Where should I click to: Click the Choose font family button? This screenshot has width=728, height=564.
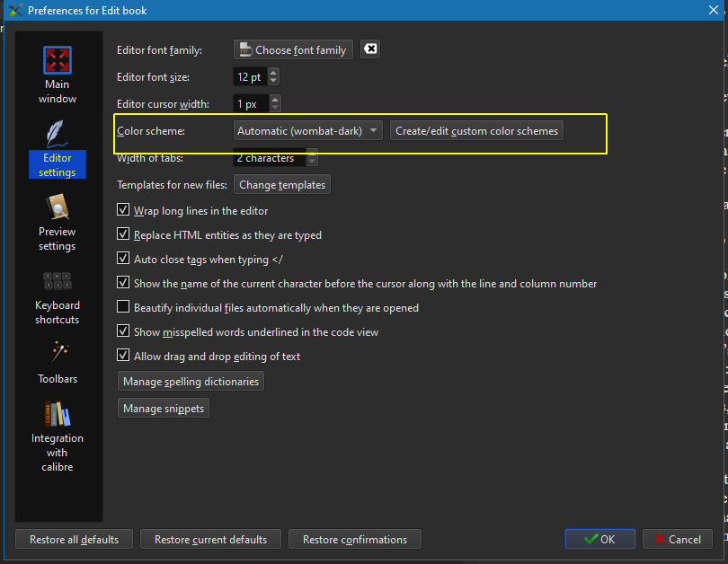pos(293,50)
